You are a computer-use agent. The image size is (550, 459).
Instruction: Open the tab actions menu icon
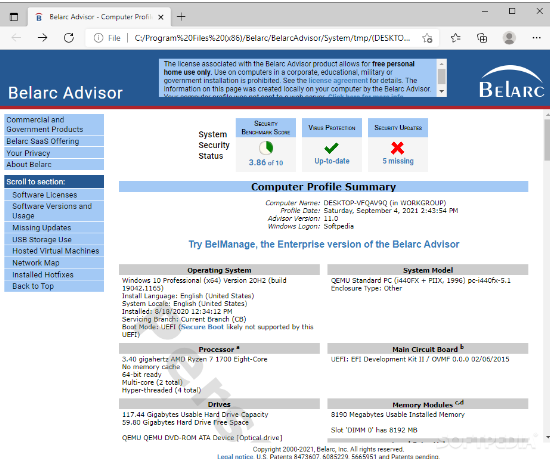(x=14, y=16)
